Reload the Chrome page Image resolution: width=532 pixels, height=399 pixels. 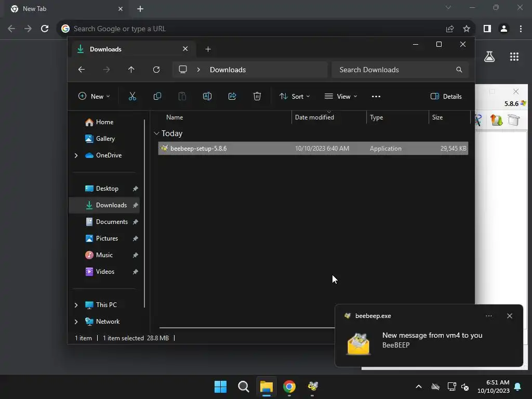45,29
